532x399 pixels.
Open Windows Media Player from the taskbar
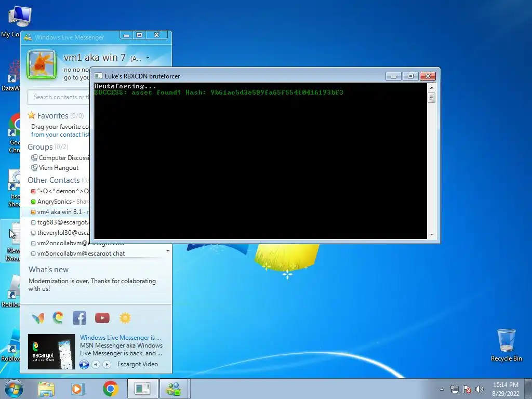point(77,389)
